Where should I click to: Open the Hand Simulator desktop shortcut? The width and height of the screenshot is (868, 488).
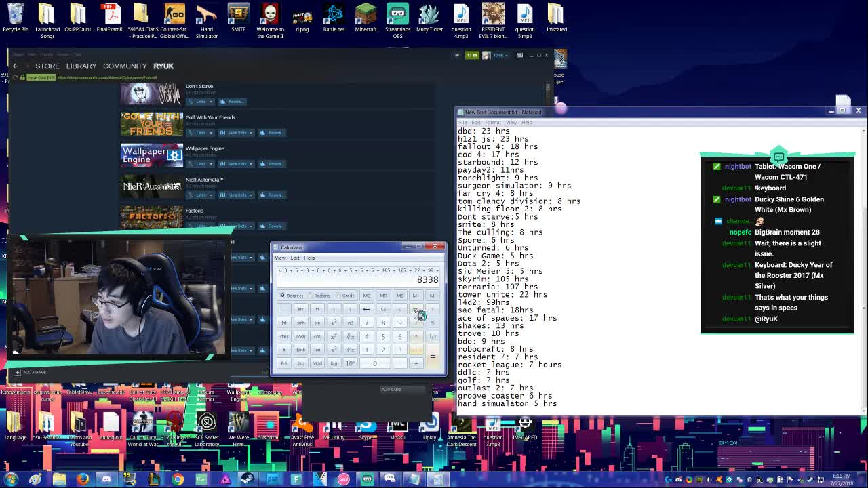pyautogui.click(x=207, y=20)
